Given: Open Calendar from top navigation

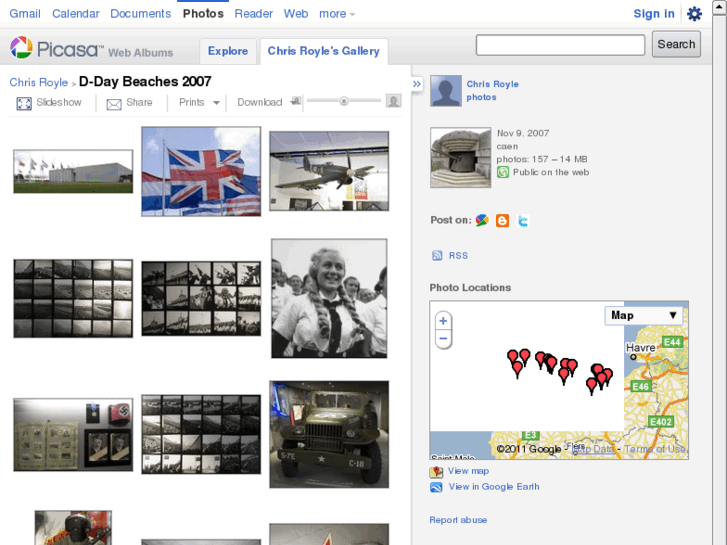Looking at the screenshot, I should click(x=76, y=14).
